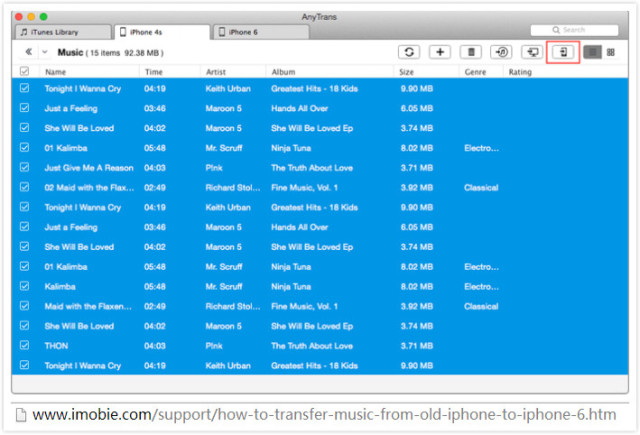Toggle the select-all checkbox in the header

click(x=24, y=71)
